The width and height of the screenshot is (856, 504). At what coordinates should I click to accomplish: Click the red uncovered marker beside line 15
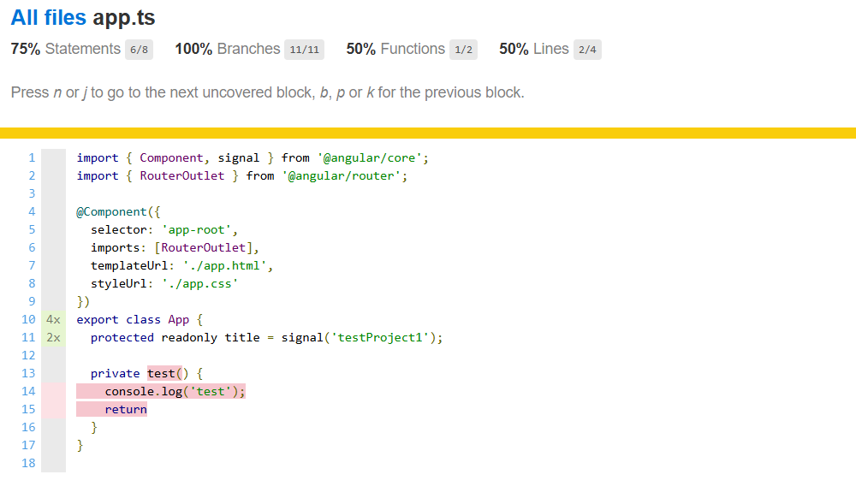click(53, 409)
